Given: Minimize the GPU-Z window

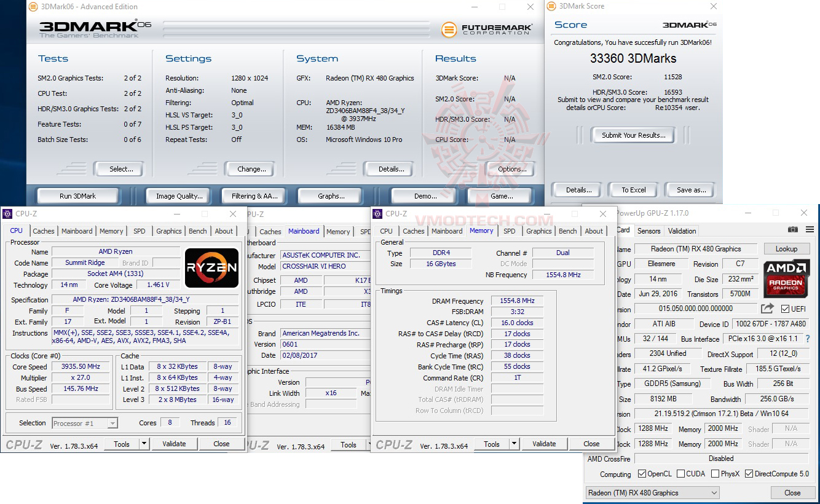Looking at the screenshot, I should pos(747,213).
